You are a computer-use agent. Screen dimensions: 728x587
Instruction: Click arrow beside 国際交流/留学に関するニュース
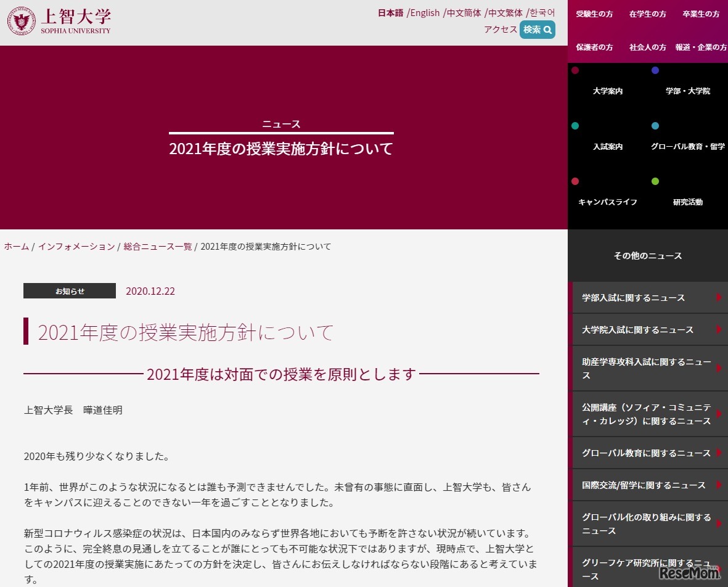click(x=719, y=485)
